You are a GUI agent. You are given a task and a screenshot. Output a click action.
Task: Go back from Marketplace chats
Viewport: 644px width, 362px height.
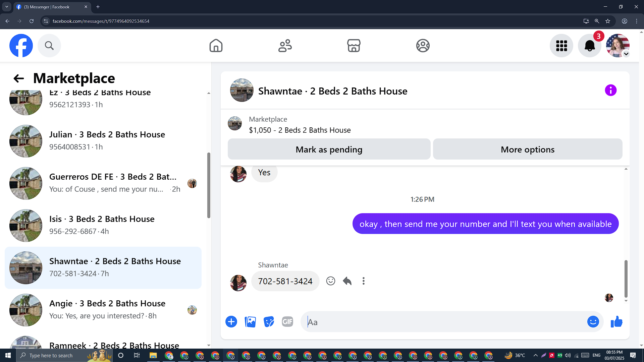(x=19, y=78)
